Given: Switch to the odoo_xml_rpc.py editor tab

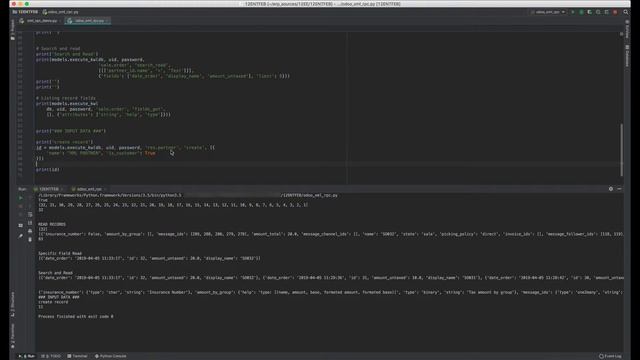Looking at the screenshot, I should click(x=87, y=21).
